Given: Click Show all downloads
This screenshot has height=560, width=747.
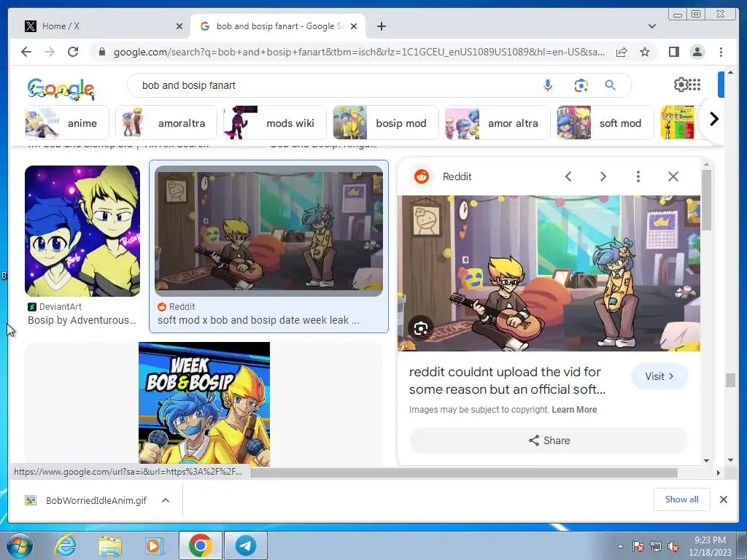Looking at the screenshot, I should 682,499.
